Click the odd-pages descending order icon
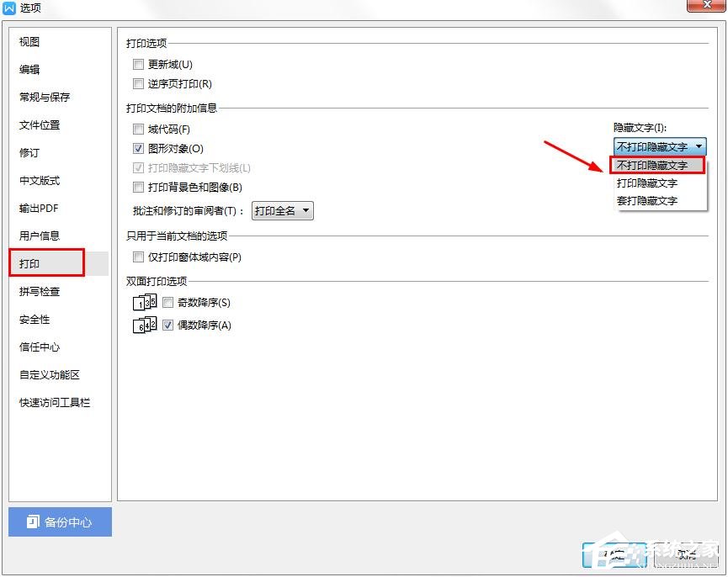This screenshot has height=577, width=728. tap(143, 303)
